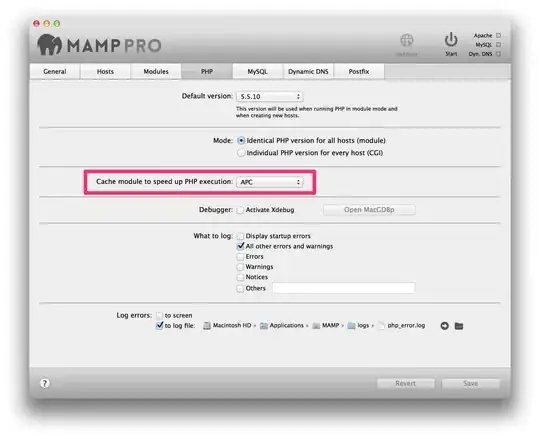
Task: Click 'Macintosh HD' text in log path
Action: click(232, 325)
